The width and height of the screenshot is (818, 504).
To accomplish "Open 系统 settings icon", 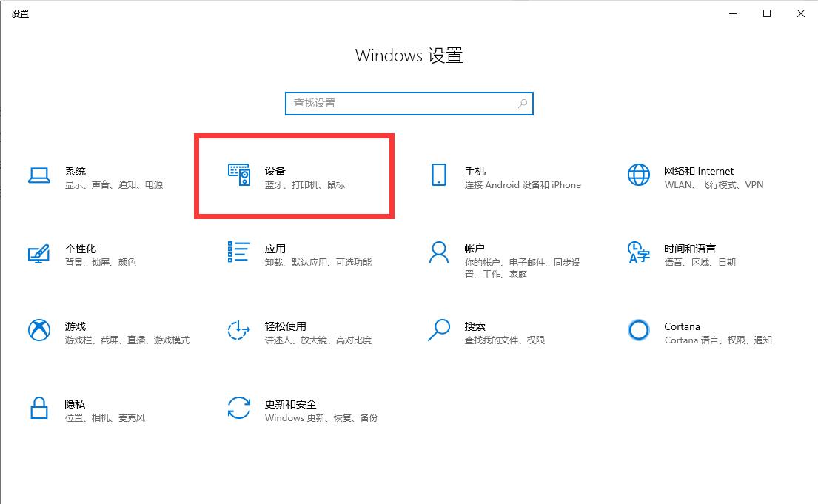I will pos(38,177).
